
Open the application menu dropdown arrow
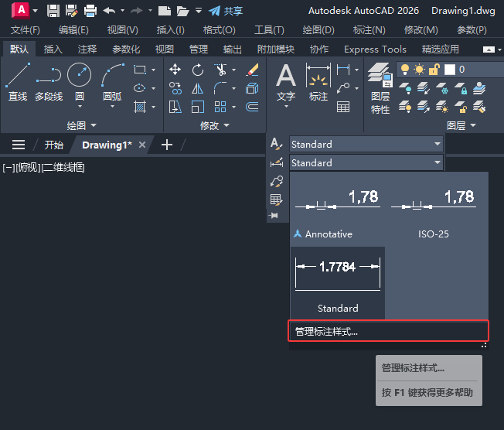tap(35, 11)
